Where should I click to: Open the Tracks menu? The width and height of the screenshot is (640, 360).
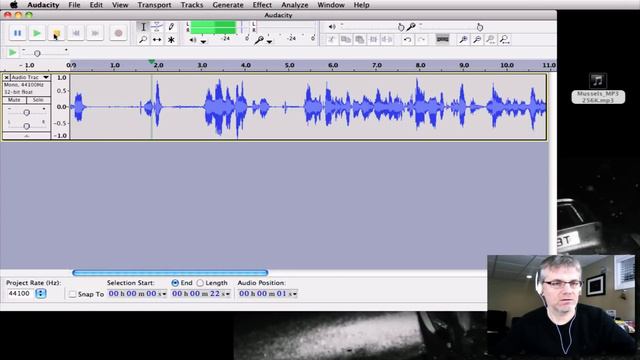click(191, 5)
